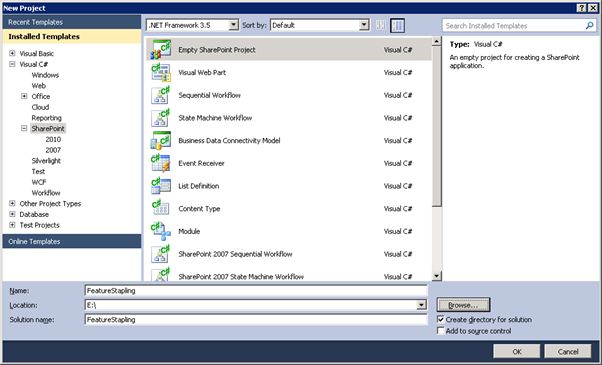Select the Cloud template category
Screen dimensions: 602x365
(40, 107)
